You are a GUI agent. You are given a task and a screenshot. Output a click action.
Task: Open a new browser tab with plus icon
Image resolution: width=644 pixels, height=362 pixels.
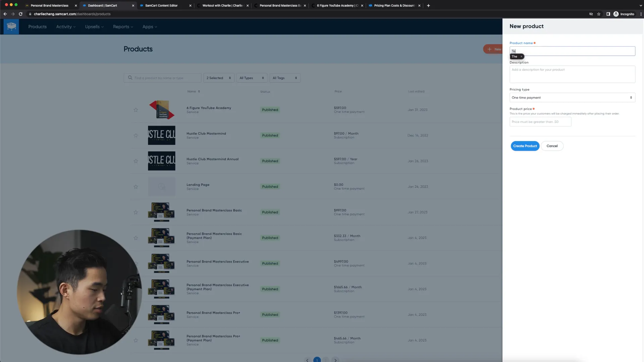click(x=428, y=5)
